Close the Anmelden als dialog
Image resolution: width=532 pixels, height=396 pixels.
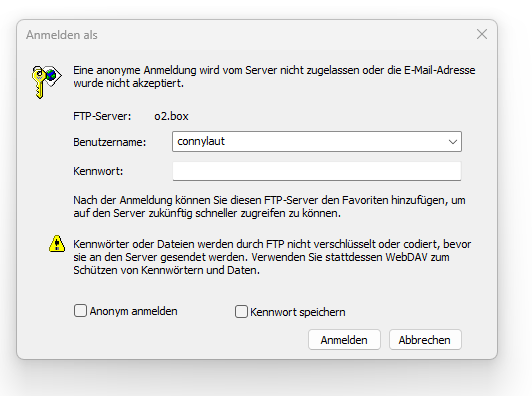tap(482, 34)
